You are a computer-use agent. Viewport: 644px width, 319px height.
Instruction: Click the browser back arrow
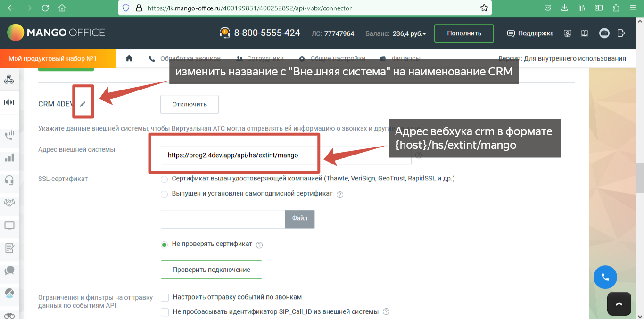pyautogui.click(x=11, y=8)
